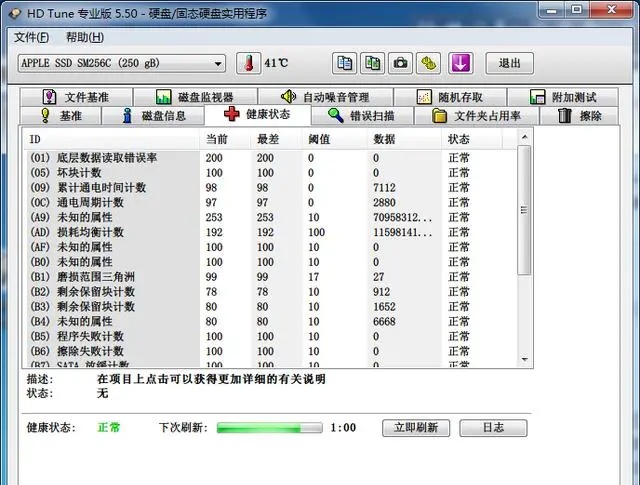The image size is (640, 485).
Task: Click the list scrollbar down arrow
Action: (x=524, y=359)
